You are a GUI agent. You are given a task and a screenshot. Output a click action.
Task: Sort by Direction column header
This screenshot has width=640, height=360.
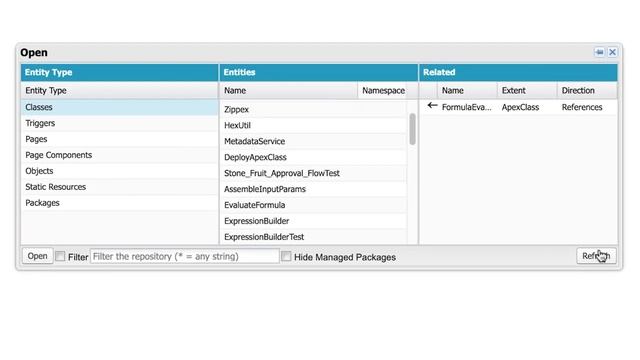587,90
